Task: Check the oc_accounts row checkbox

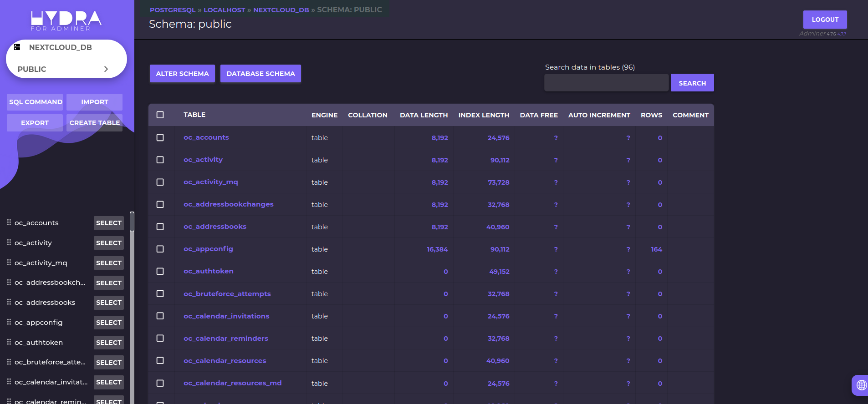Action: [x=160, y=137]
